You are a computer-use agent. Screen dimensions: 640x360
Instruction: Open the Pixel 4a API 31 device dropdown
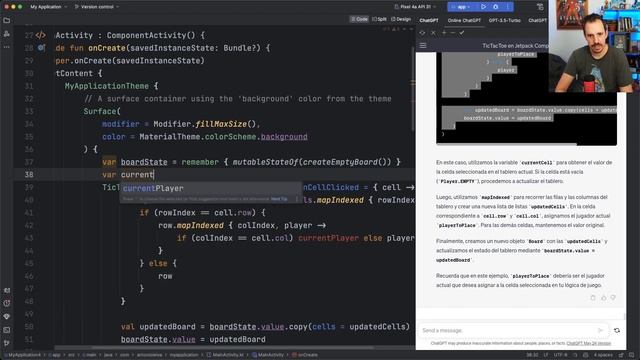tap(415, 7)
